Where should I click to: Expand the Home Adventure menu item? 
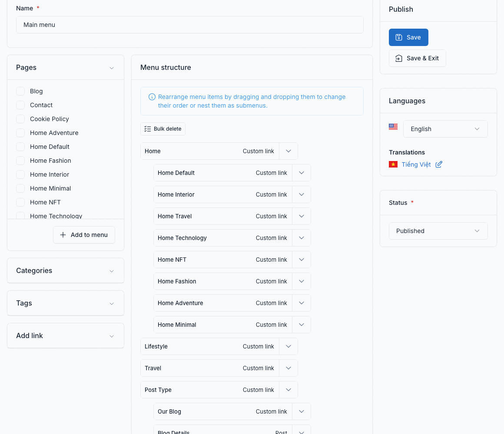301,303
